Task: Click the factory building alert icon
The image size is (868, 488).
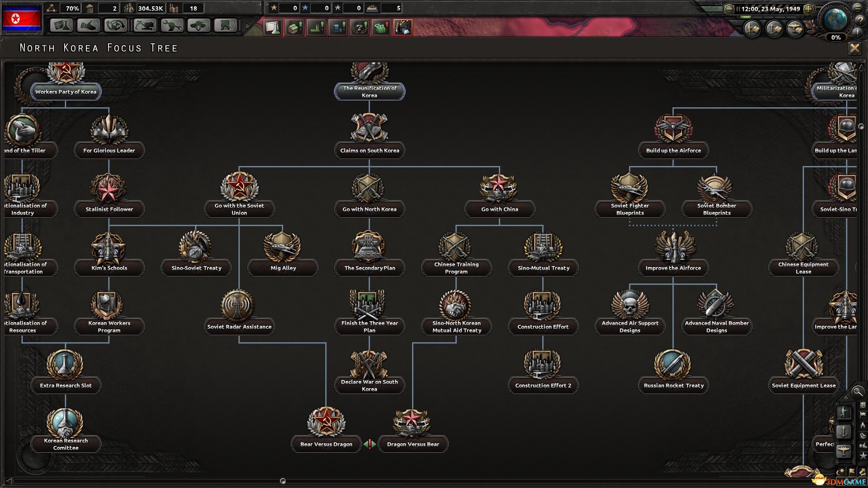Action: pyautogui.click(x=294, y=27)
